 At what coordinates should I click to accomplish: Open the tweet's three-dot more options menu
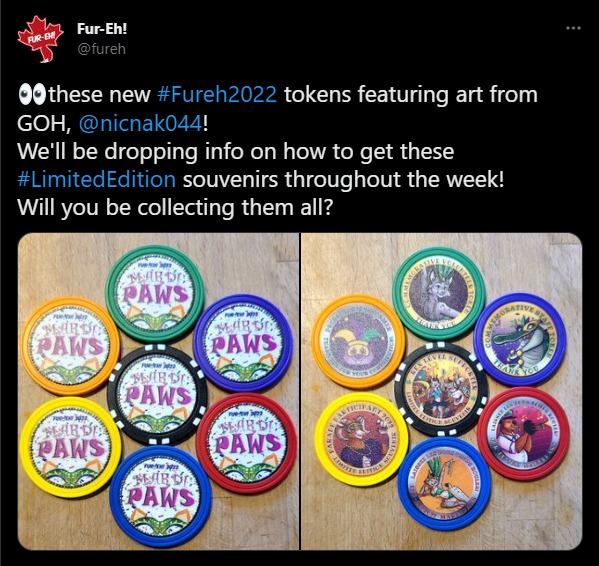click(573, 28)
